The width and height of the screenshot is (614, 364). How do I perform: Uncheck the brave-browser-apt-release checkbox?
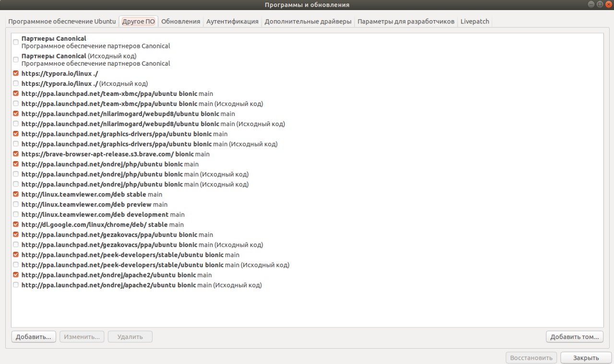(16, 154)
